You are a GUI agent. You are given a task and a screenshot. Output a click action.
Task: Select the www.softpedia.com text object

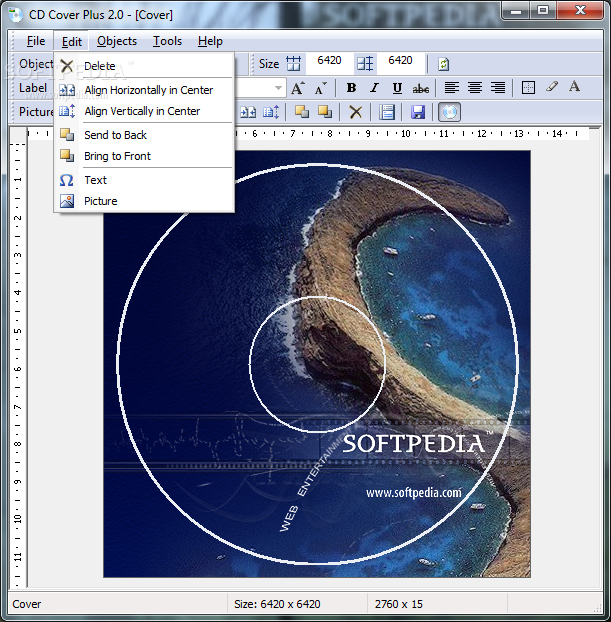pyautogui.click(x=413, y=493)
